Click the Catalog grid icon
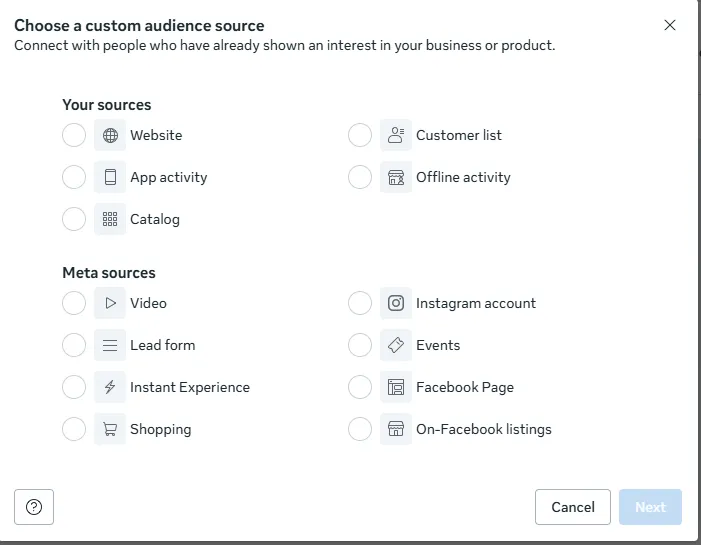Image resolution: width=701 pixels, height=545 pixels. (110, 219)
